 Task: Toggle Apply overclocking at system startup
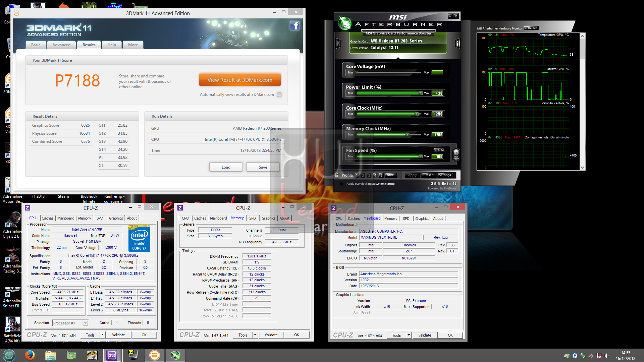[341, 184]
